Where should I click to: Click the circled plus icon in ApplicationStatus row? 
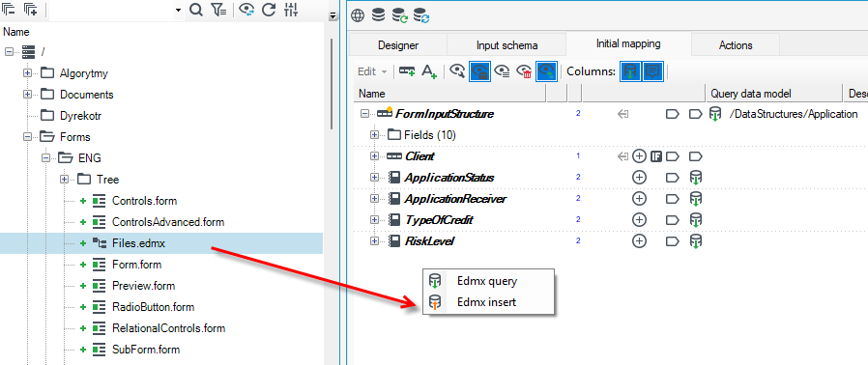click(x=639, y=178)
